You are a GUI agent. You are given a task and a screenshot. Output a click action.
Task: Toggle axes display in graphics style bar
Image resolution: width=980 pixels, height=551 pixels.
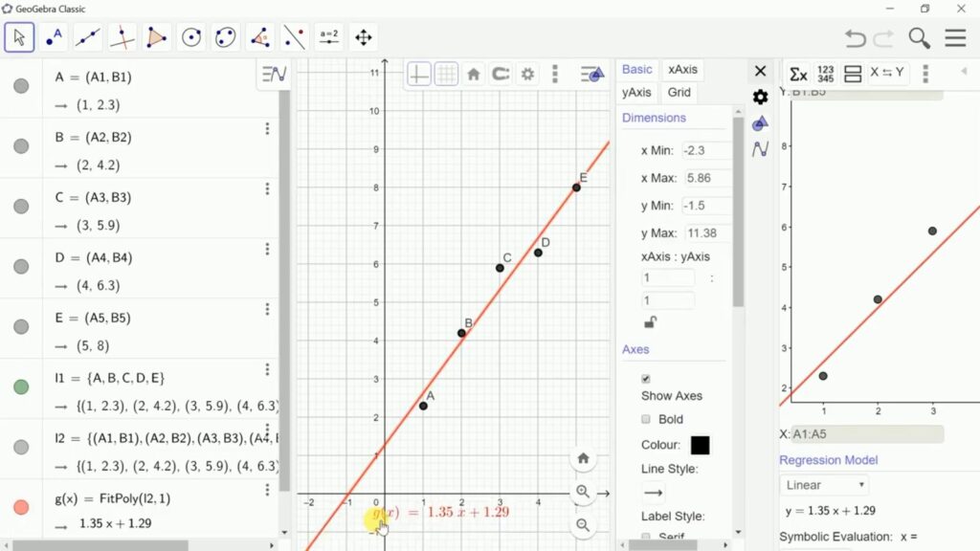point(419,75)
